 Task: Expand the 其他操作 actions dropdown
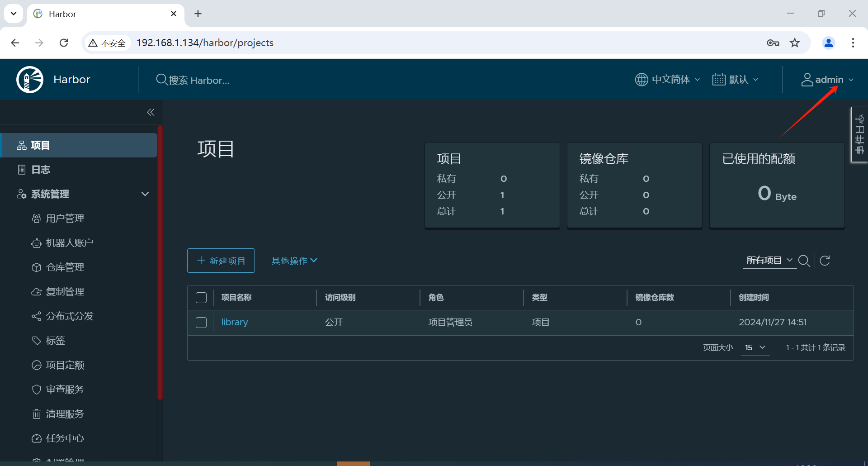294,261
